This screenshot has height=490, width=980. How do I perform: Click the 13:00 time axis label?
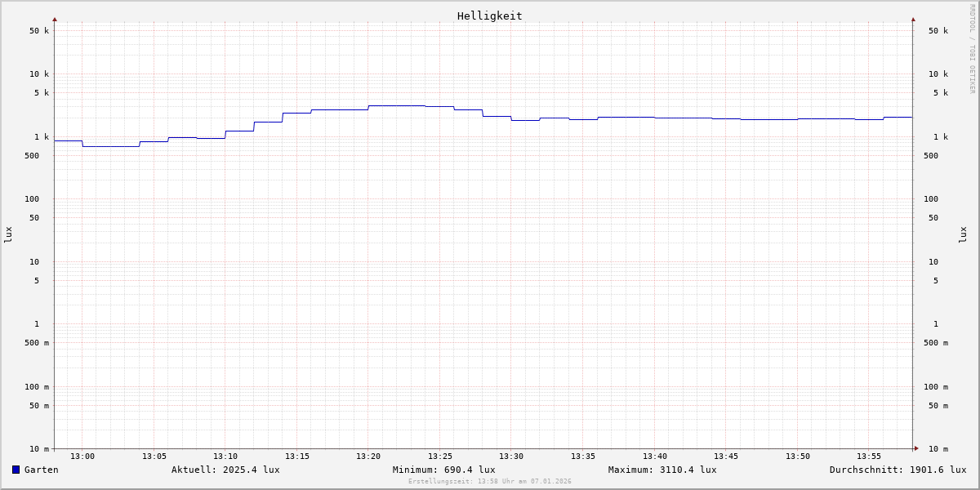[82, 457]
